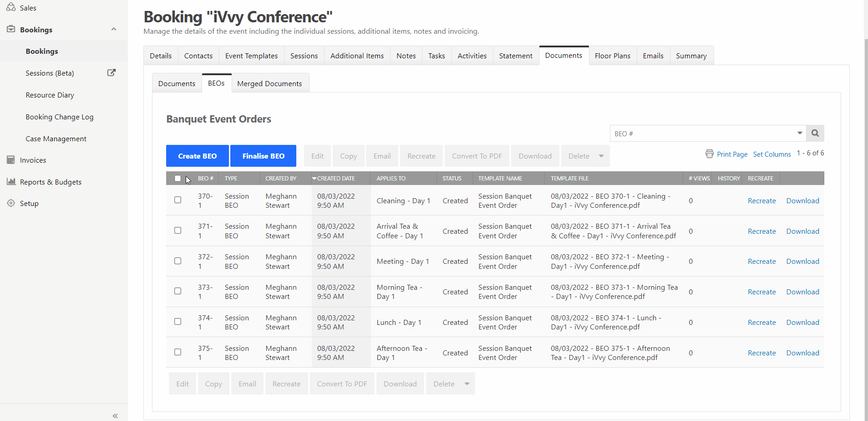This screenshot has width=868, height=421.
Task: Click the Setup gear icon
Action: pos(11,203)
